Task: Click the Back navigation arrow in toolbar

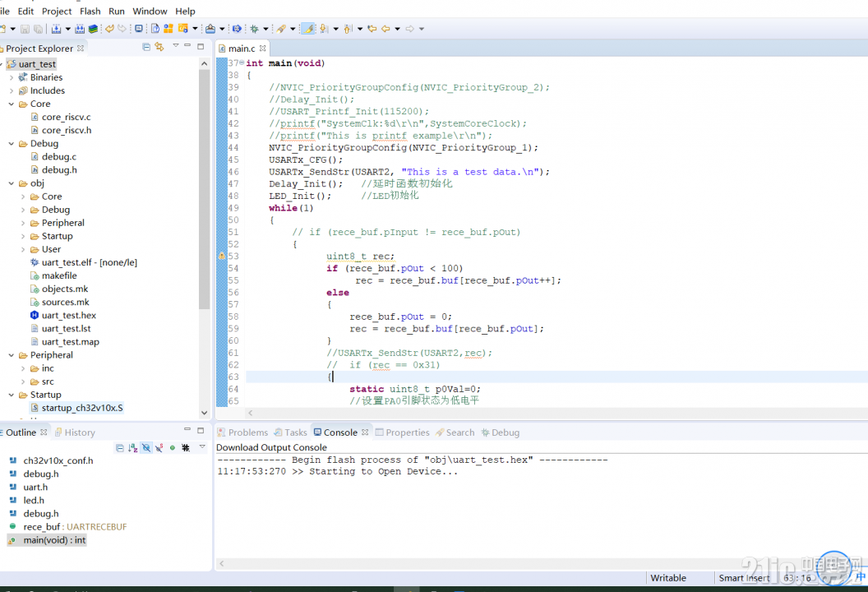Action: coord(386,29)
